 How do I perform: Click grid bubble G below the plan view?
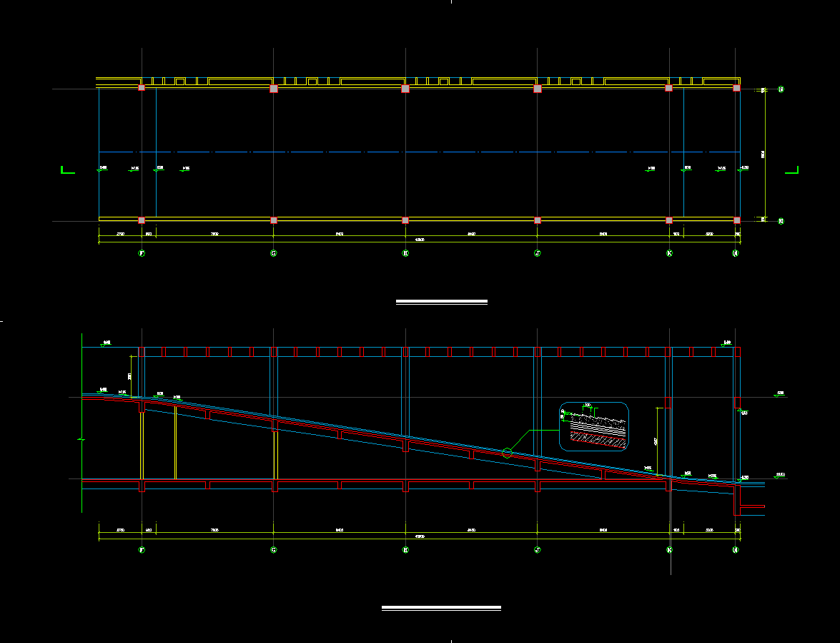pyautogui.click(x=273, y=253)
